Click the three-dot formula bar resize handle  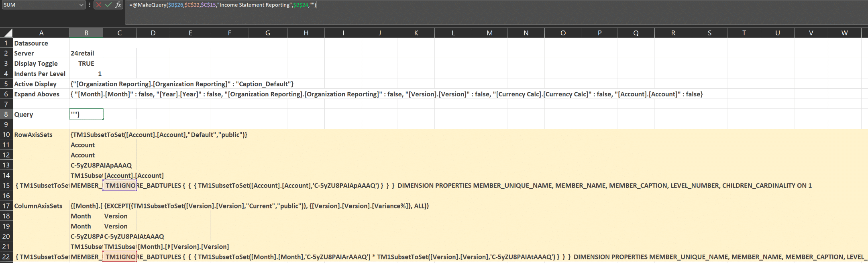[90, 5]
